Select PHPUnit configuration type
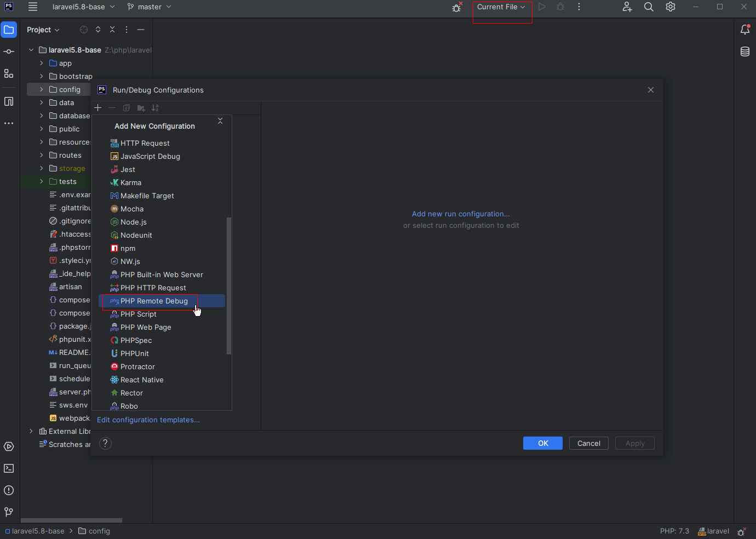 tap(162, 353)
